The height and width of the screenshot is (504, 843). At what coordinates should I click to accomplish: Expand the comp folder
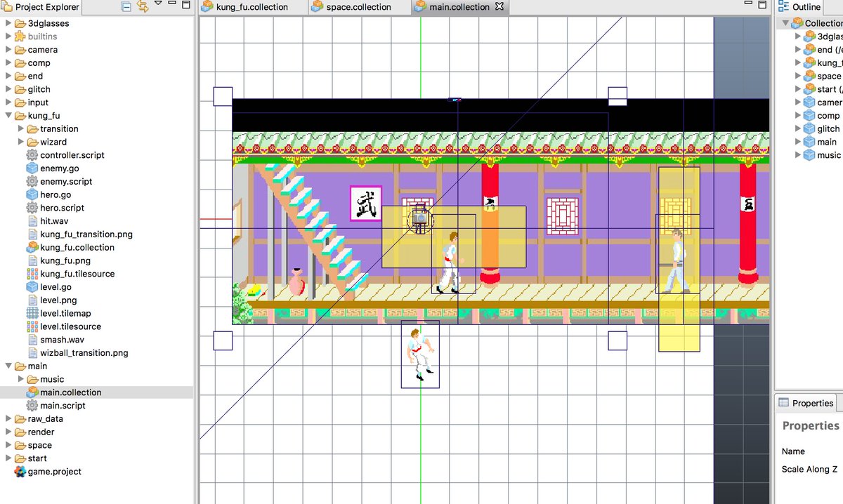click(x=8, y=63)
